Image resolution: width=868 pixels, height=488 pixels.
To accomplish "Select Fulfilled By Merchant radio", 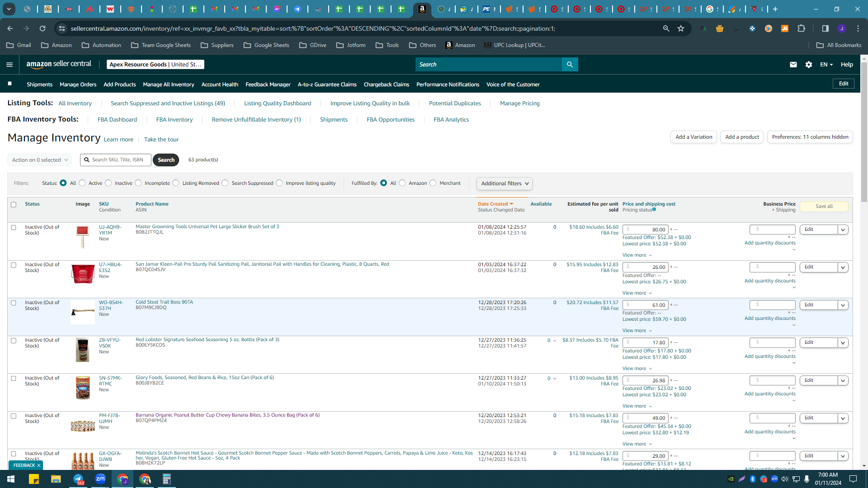I will [x=433, y=183].
